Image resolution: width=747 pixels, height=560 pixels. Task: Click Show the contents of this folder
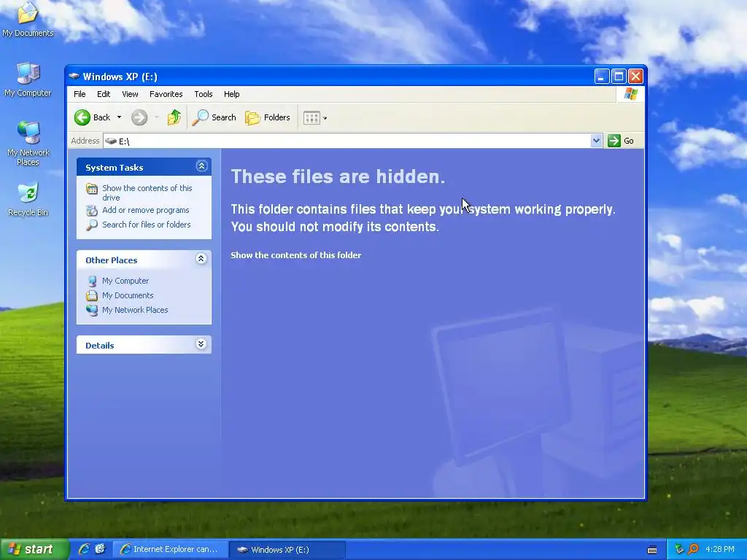tap(296, 255)
